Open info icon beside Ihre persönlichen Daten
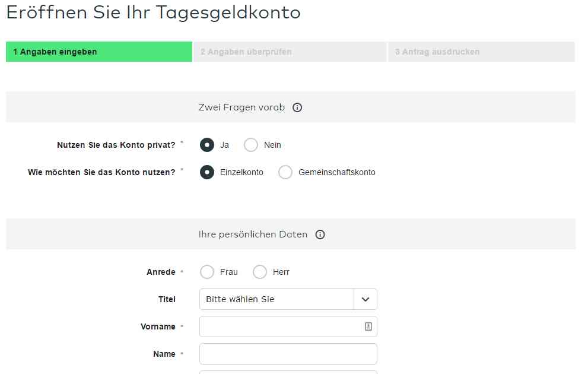 click(320, 234)
